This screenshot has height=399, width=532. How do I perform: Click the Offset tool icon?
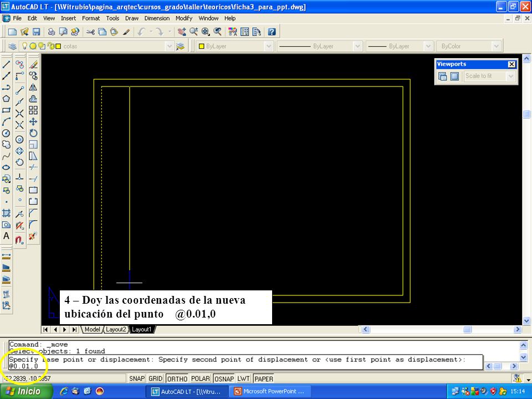click(33, 99)
